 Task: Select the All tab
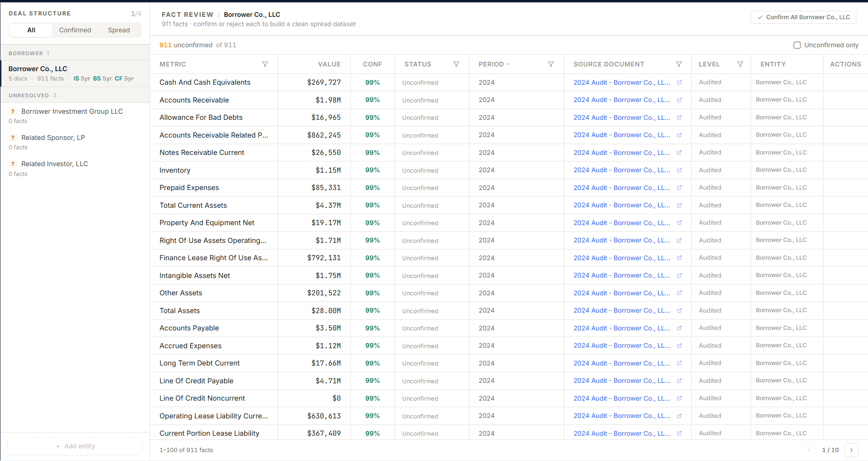click(x=31, y=30)
